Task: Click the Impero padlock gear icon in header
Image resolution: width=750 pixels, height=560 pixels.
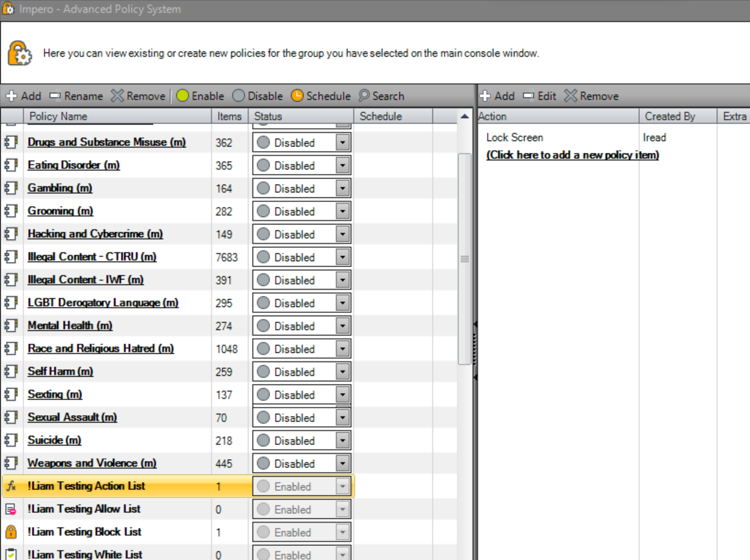Action: pos(20,53)
